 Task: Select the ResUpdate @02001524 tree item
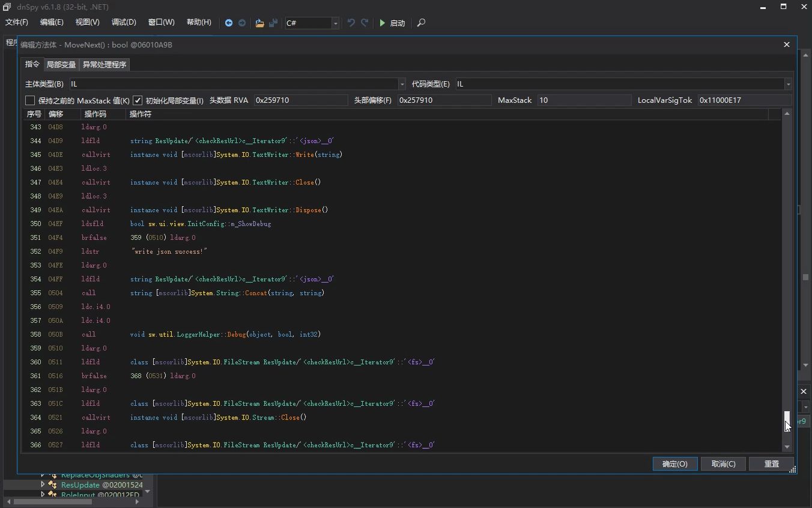[101, 485]
